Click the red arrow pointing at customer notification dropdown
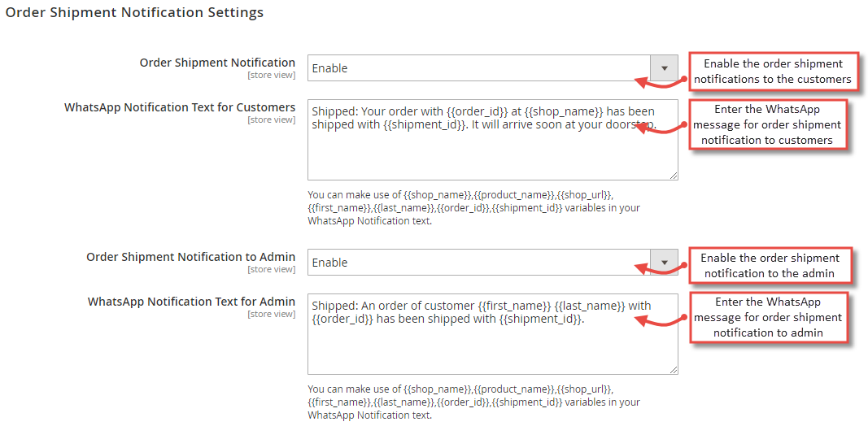The height and width of the screenshot is (426, 868). (x=661, y=82)
